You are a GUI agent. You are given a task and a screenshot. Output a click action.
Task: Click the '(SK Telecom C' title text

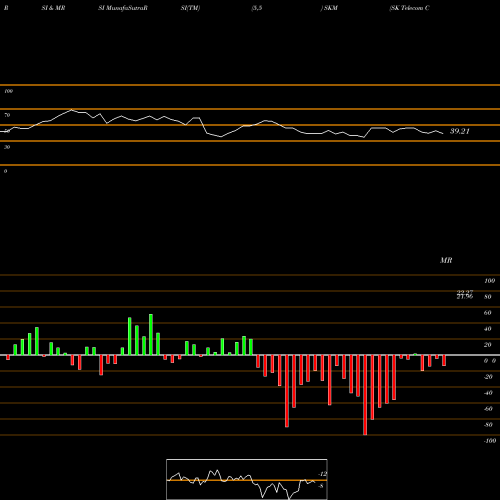[409, 8]
